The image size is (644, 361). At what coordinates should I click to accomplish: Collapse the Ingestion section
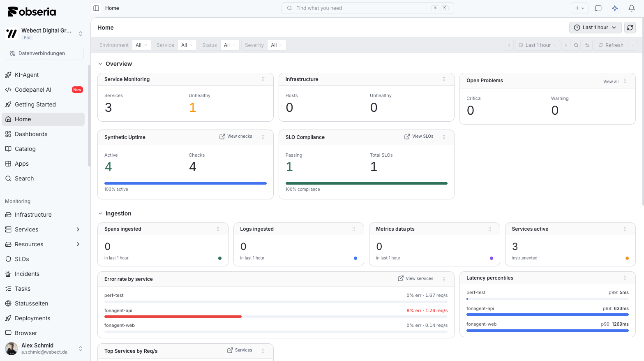pyautogui.click(x=100, y=213)
